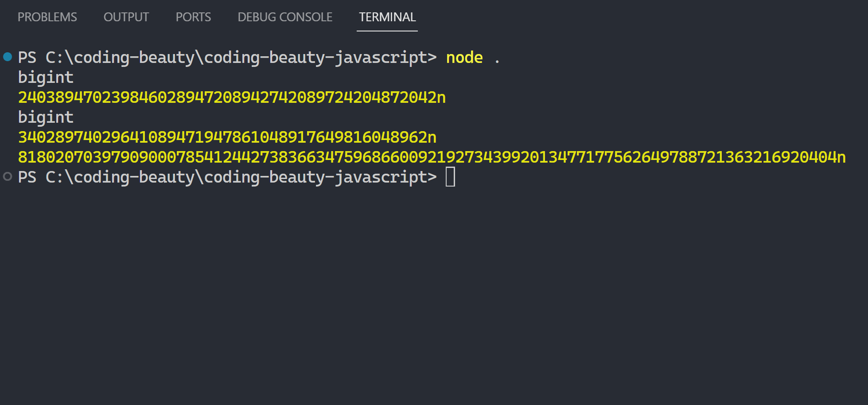Image resolution: width=868 pixels, height=405 pixels.
Task: Click 'PS' at the start of first prompt
Action: click(27, 58)
